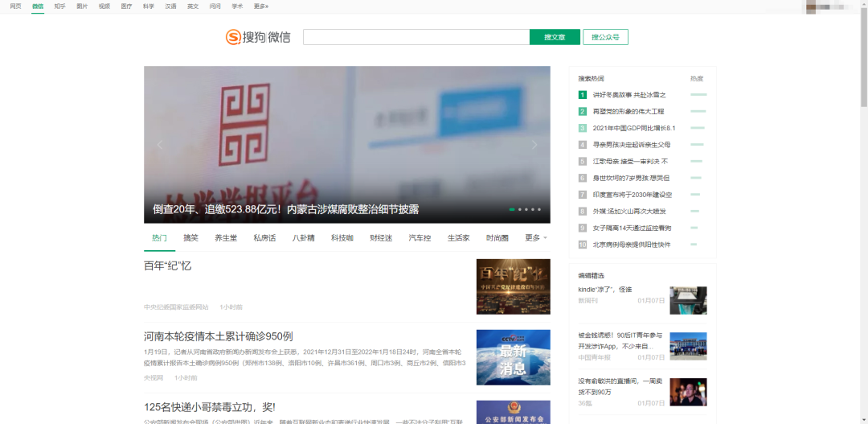The height and width of the screenshot is (424, 868).
Task: Click the 百年纪忆 article thumbnail
Action: pos(513,286)
